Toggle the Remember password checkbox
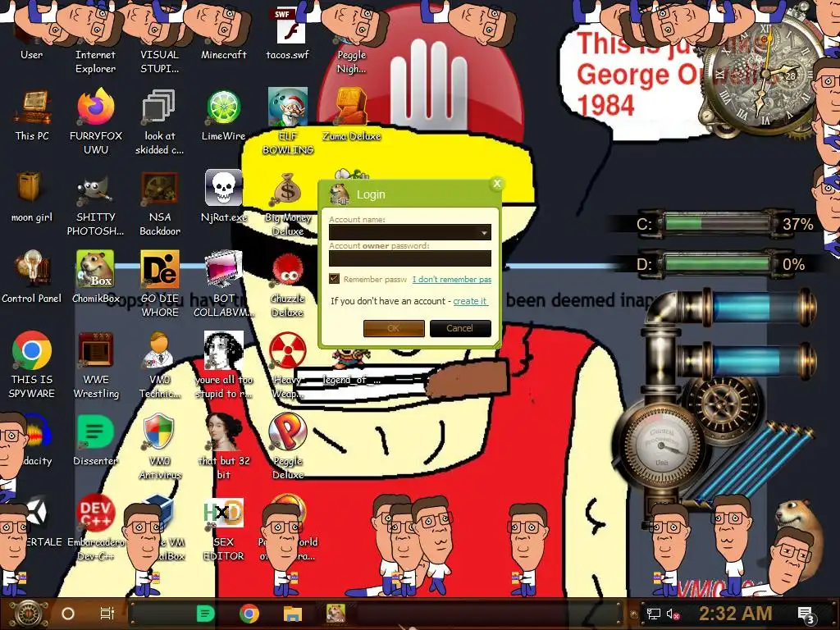Screen dimensions: 840x630 pyautogui.click(x=335, y=279)
